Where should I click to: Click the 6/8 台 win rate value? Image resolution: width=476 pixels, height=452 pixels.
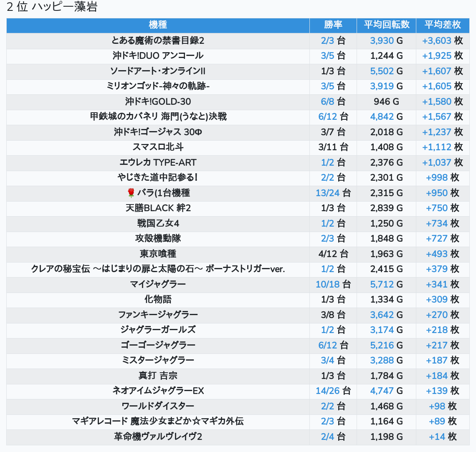click(x=333, y=101)
